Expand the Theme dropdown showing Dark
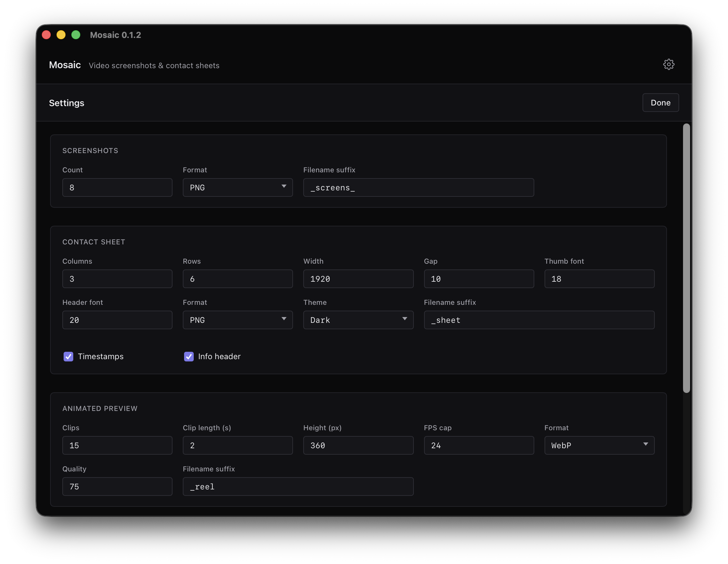Screen dimensions: 728x564 (358, 320)
